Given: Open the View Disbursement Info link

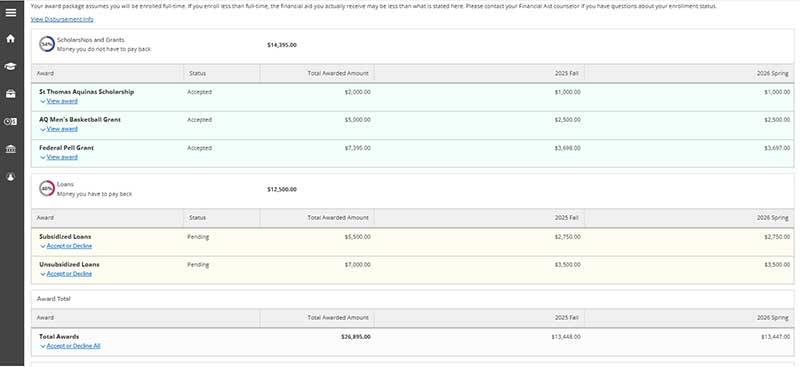Looking at the screenshot, I should coord(62,19).
